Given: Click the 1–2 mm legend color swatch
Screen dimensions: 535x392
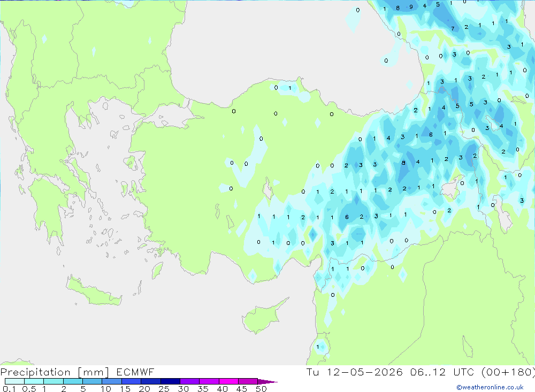Looking at the screenshot, I should tap(53, 381).
